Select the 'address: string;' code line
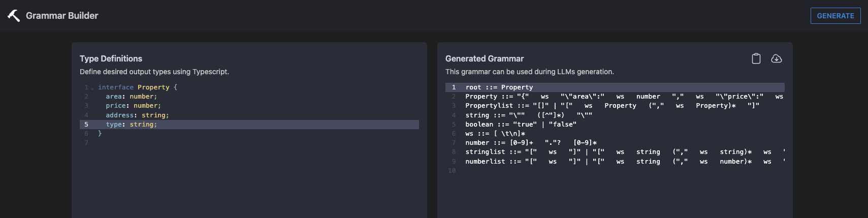868x218 pixels. 137,115
